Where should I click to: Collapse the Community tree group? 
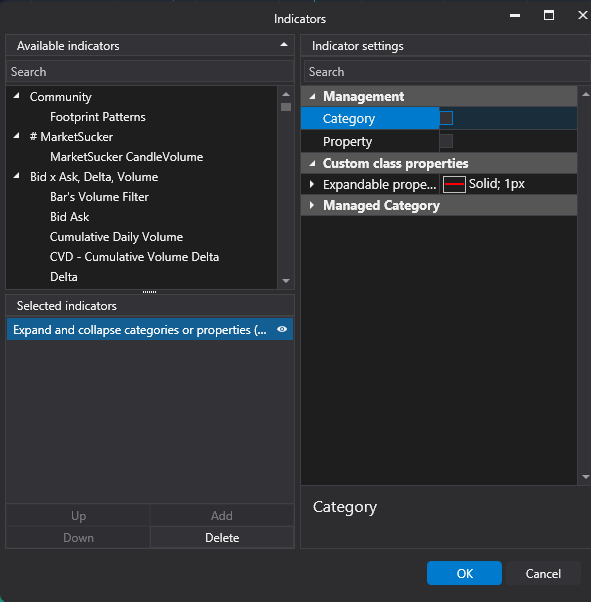point(17,96)
